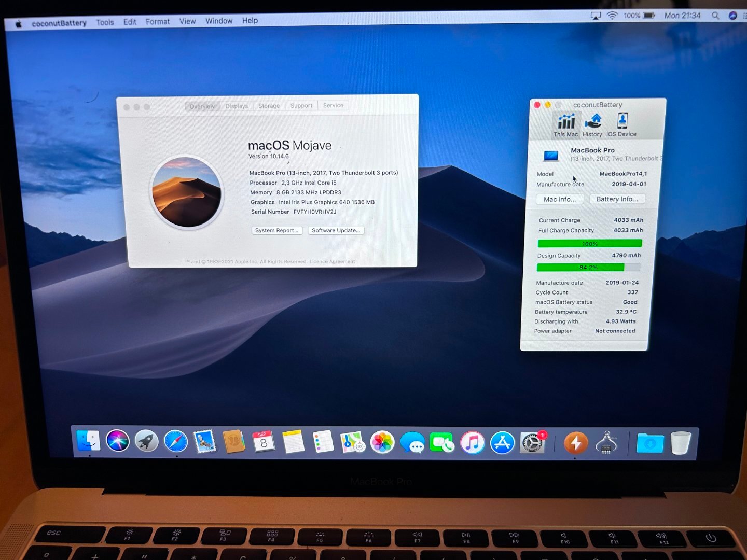
Task: Open System Preferences from the Dock
Action: click(x=532, y=443)
